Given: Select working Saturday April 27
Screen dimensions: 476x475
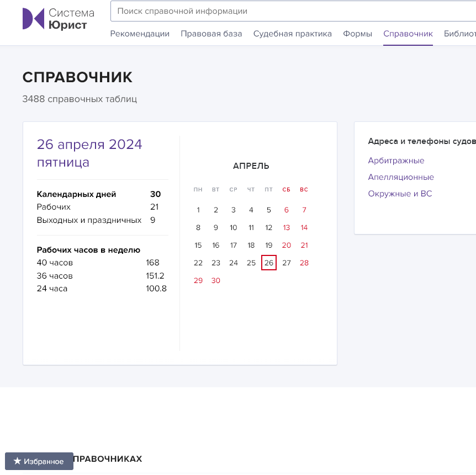Looking at the screenshot, I should coord(286,263).
